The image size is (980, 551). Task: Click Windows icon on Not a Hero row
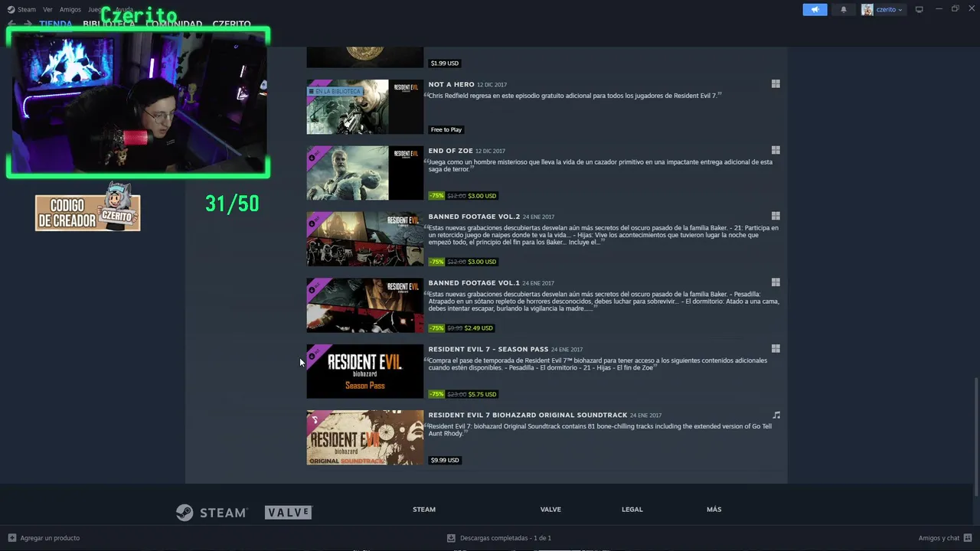pos(776,84)
